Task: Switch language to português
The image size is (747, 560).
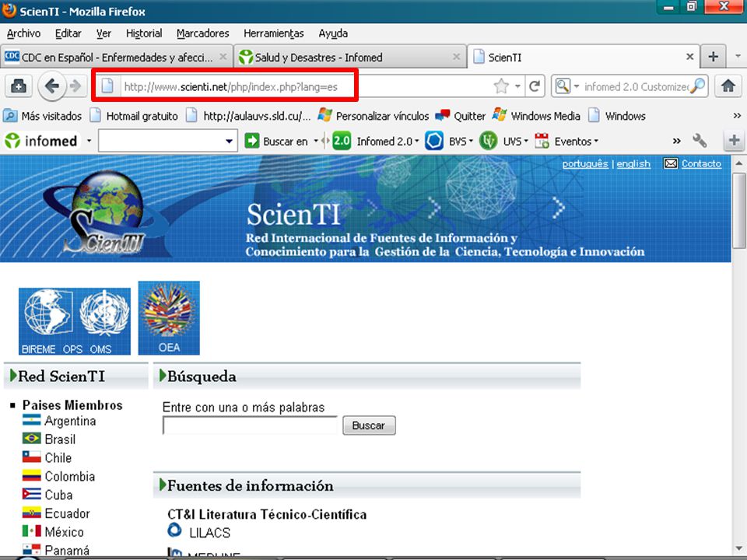Action: point(585,164)
